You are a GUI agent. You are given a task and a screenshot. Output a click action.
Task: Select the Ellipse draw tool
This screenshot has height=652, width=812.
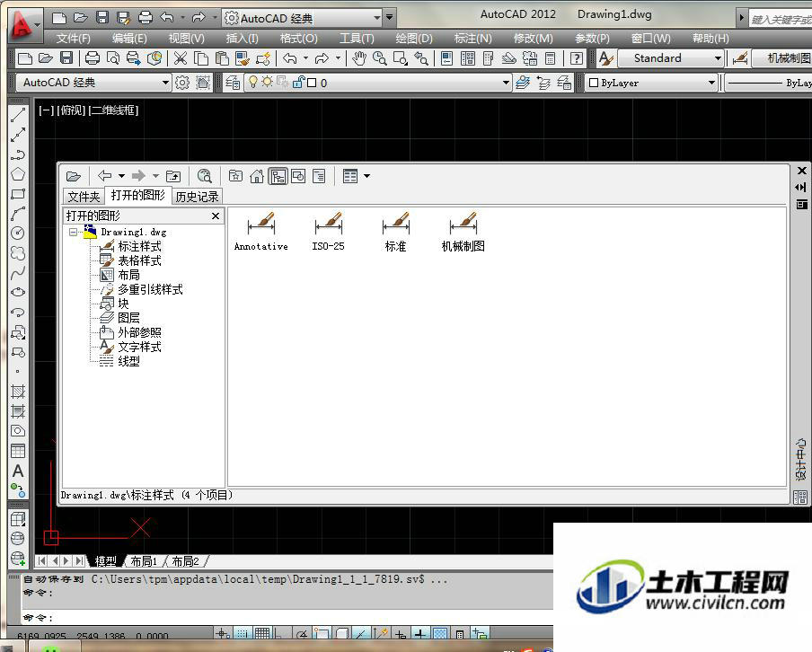(x=18, y=292)
